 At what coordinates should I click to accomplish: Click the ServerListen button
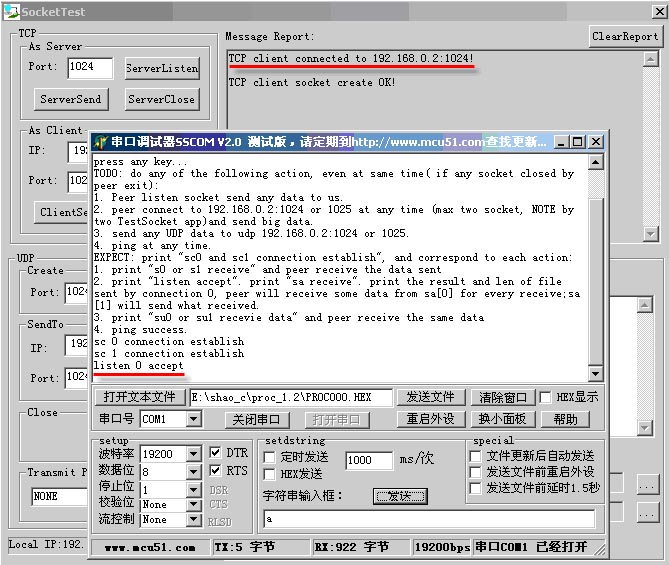pyautogui.click(x=162, y=68)
